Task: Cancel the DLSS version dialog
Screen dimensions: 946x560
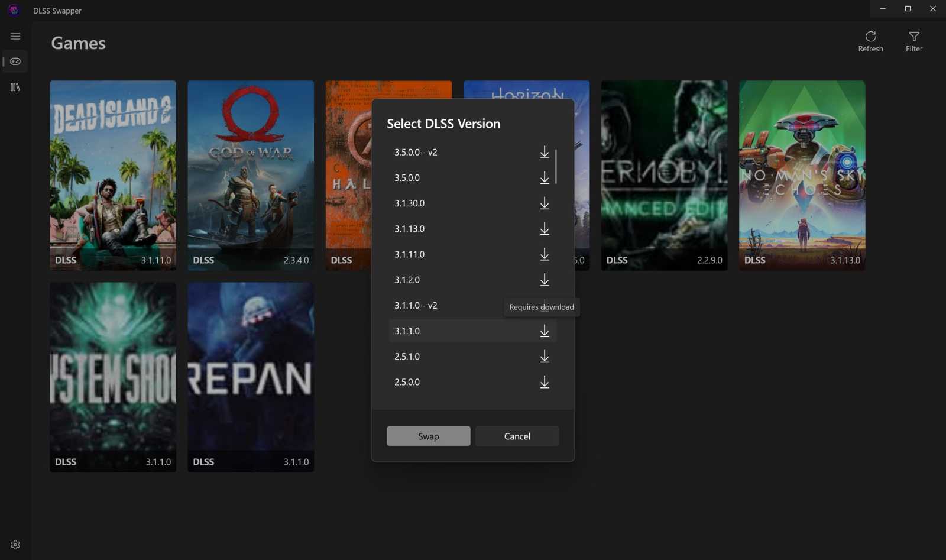Action: pyautogui.click(x=517, y=436)
